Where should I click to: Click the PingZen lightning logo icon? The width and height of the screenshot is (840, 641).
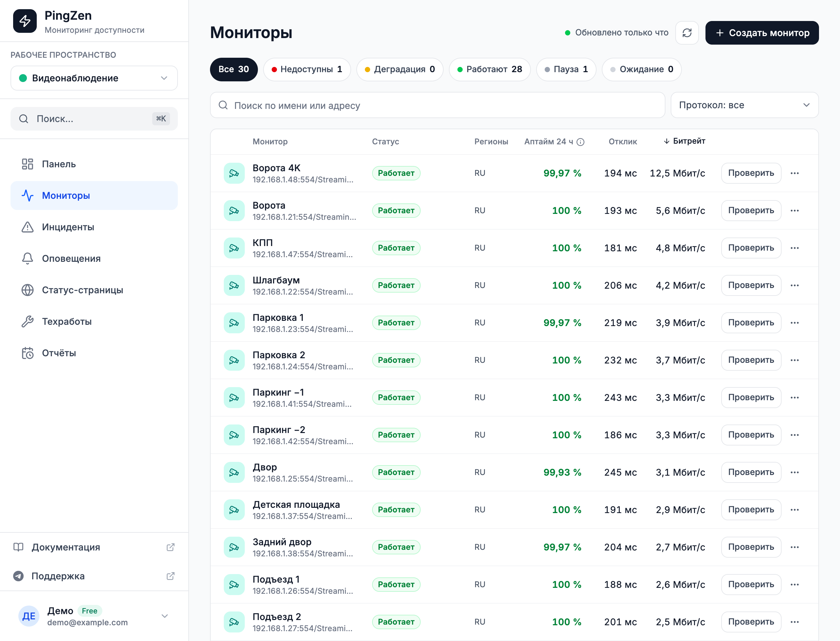point(25,21)
